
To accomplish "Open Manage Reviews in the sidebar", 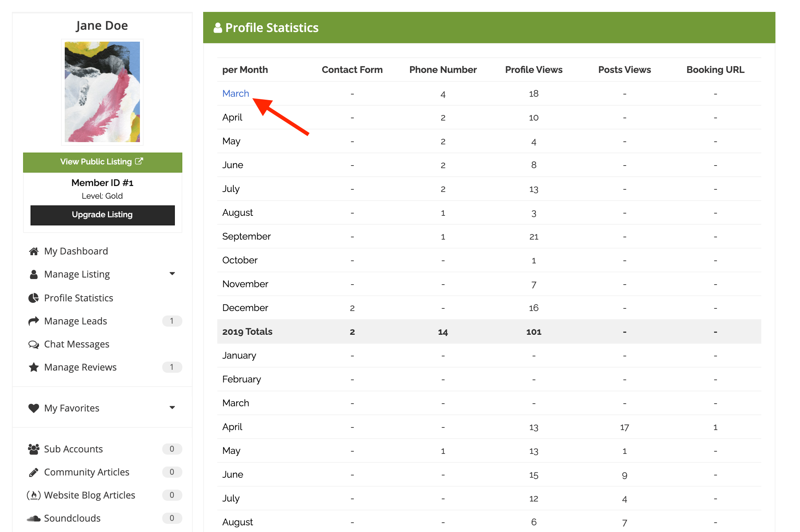I will coord(80,368).
